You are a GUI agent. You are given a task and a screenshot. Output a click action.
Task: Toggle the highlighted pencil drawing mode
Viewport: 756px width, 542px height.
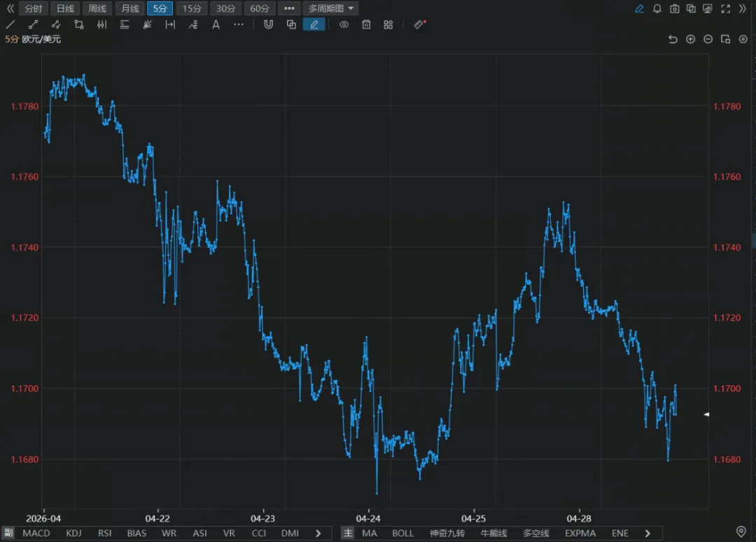[314, 25]
